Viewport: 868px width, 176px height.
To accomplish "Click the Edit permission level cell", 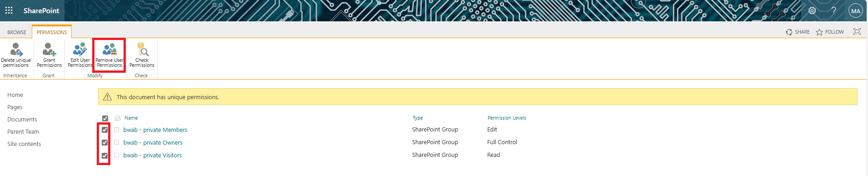I will [492, 129].
